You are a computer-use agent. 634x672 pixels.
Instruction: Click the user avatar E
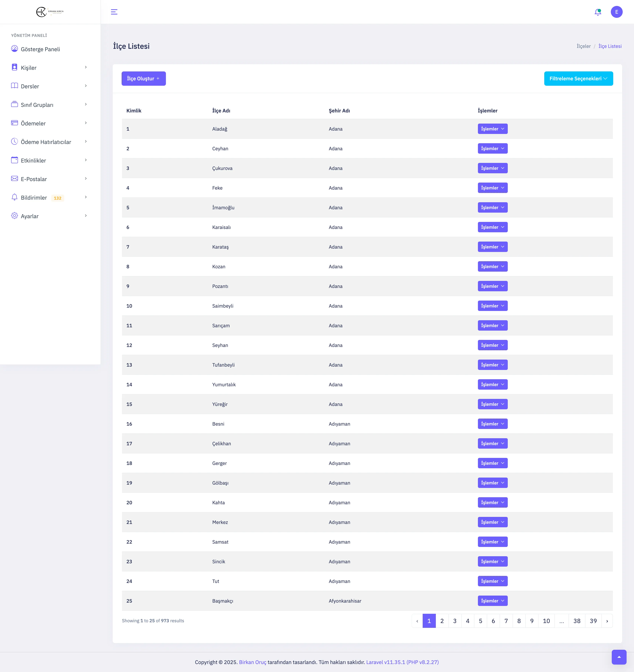click(x=616, y=12)
